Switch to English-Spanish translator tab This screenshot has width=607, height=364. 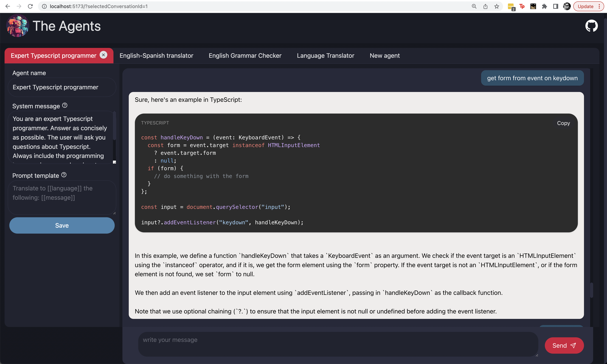coord(156,56)
